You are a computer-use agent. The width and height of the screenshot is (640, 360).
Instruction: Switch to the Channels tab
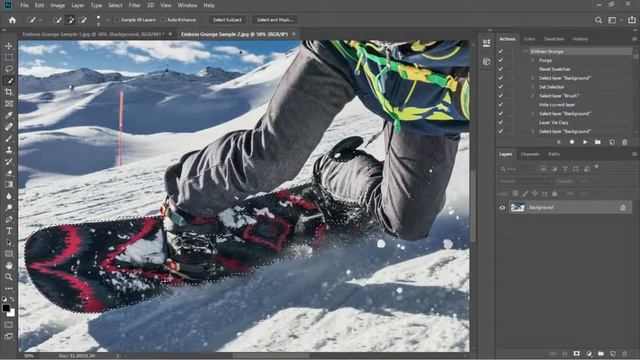[x=530, y=154]
